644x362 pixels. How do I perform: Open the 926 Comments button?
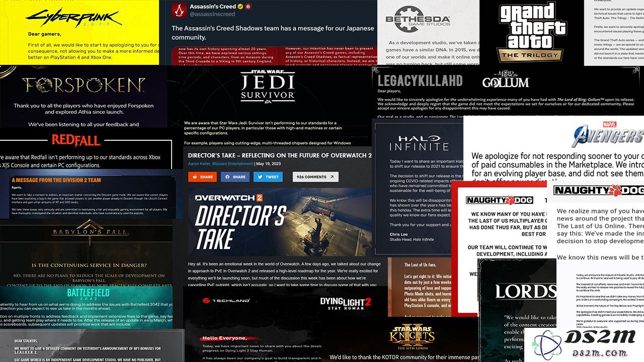[x=315, y=177]
